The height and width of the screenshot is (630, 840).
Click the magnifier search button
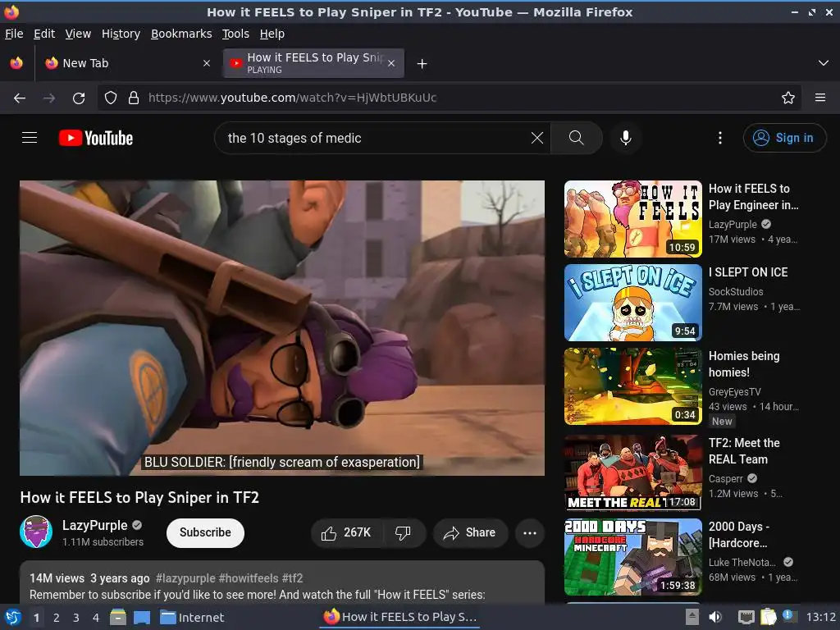[577, 138]
